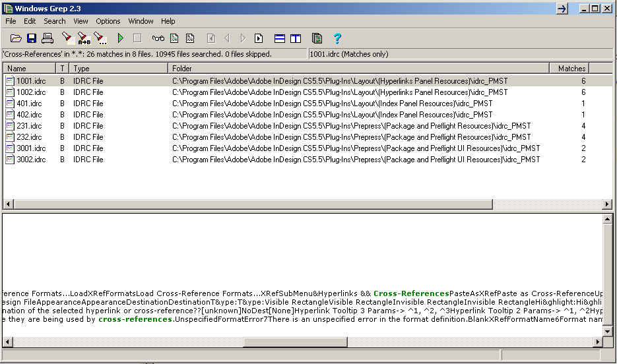Sort results by the Name column header

point(30,69)
